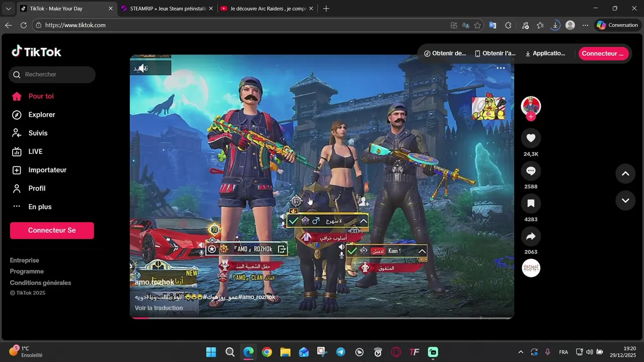This screenshot has height=362, width=644.
Task: Open Edge settings and more menu
Action: [x=585, y=25]
